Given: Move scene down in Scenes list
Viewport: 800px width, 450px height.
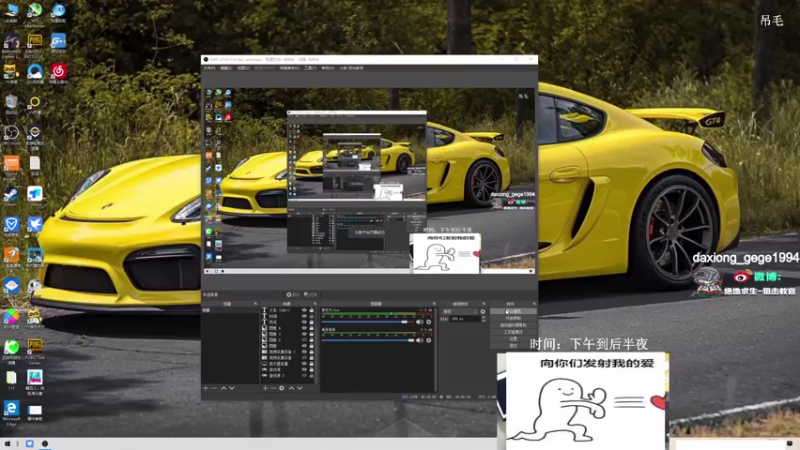Looking at the screenshot, I should point(232,388).
